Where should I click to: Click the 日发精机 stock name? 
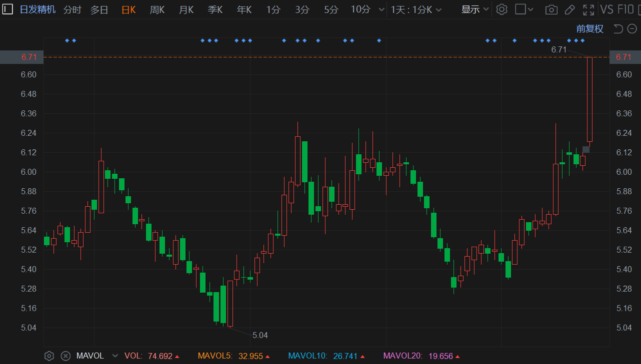pos(38,9)
